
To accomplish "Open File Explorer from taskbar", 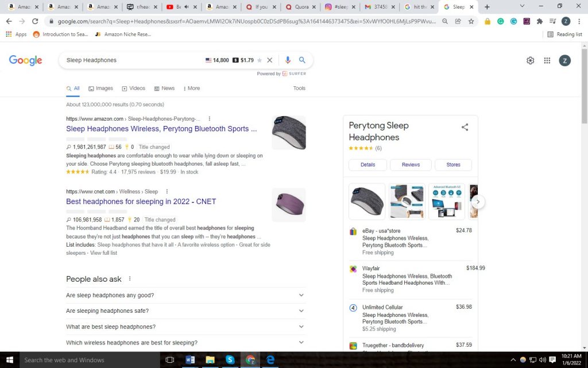I will (210, 360).
